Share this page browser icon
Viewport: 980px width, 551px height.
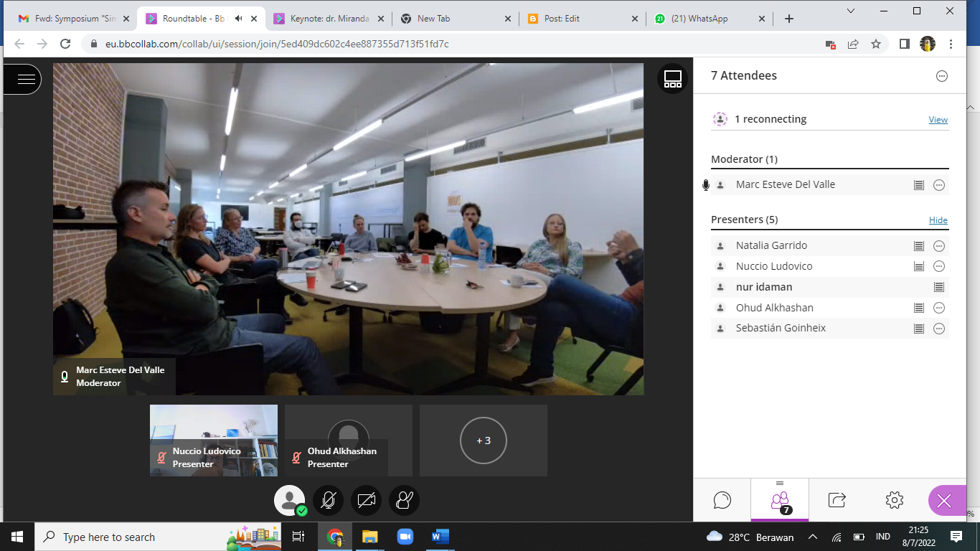coord(853,44)
